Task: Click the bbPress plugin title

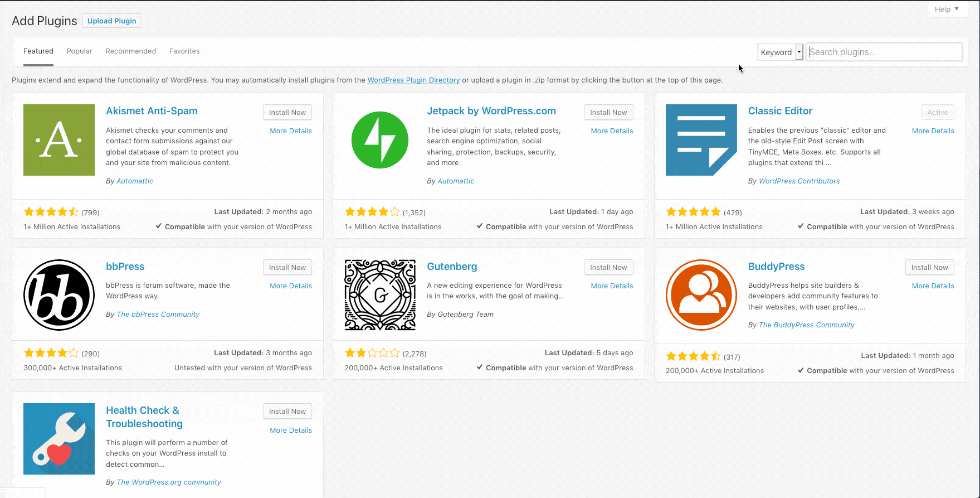Action: point(125,266)
